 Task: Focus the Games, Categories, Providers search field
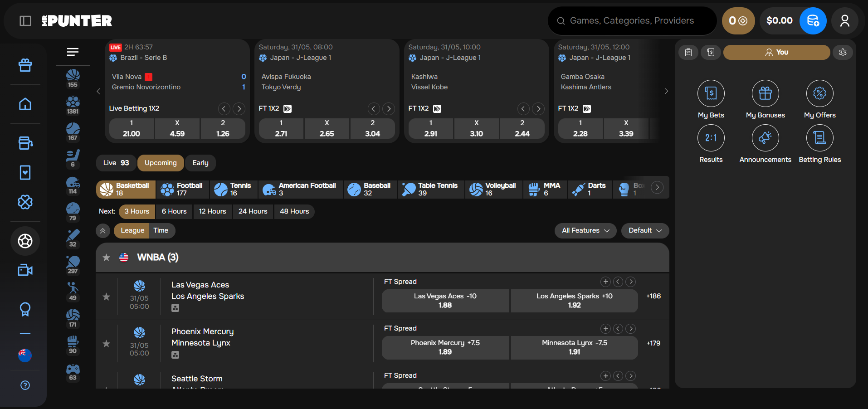point(632,21)
